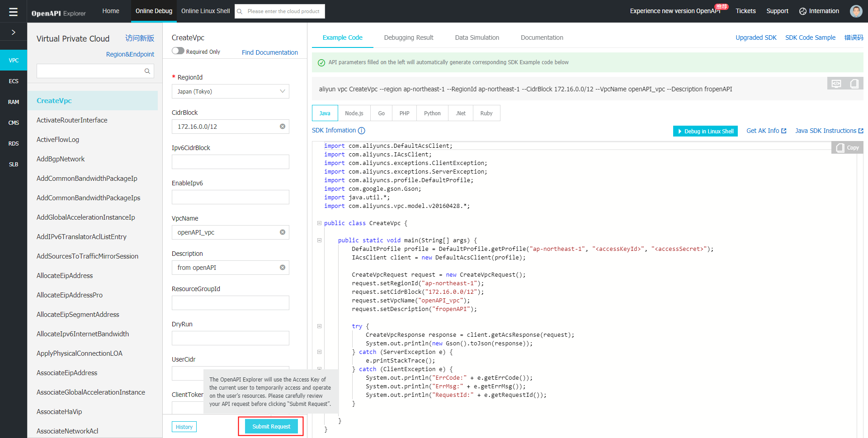Screen dimensions: 868x438
Task: Go to the Home menu item
Action: pyautogui.click(x=111, y=11)
